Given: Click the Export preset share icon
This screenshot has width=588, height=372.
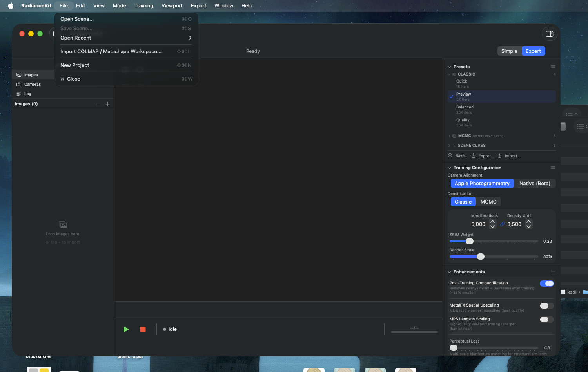Looking at the screenshot, I should click(474, 155).
